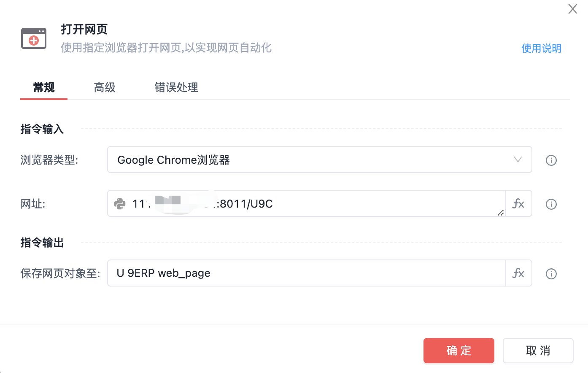Close the 打开网页 dialog with X
Viewport: 588px width, 373px height.
coord(572,9)
